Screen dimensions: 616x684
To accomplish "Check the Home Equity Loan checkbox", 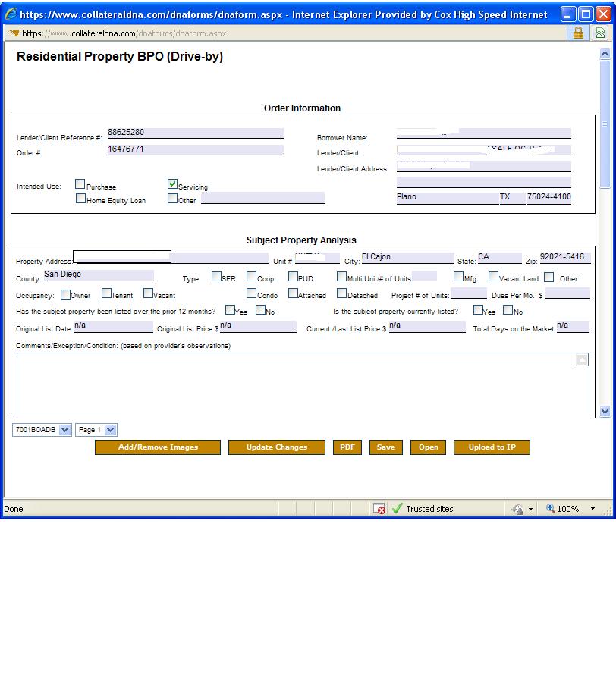I will (x=80, y=199).
